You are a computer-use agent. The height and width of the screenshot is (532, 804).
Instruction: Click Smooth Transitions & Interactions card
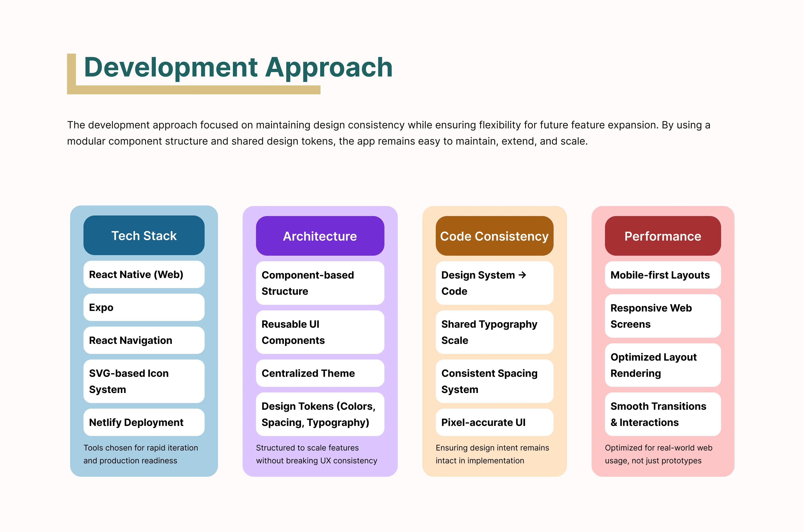point(662,414)
